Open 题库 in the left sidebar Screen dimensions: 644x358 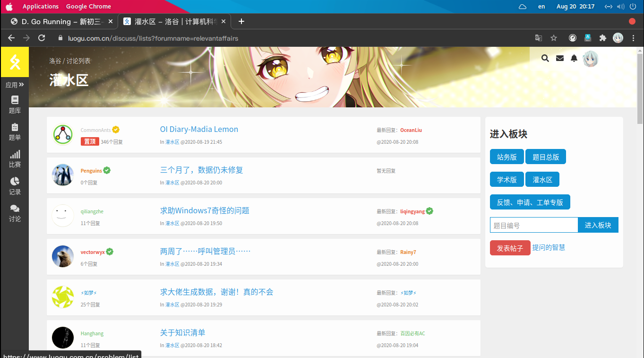tap(15, 105)
